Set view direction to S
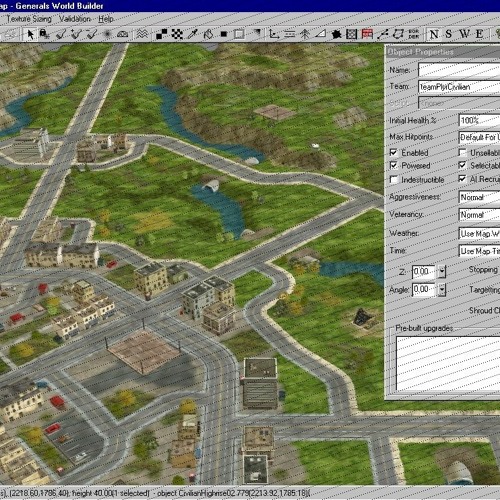500x500 pixels. tap(449, 34)
